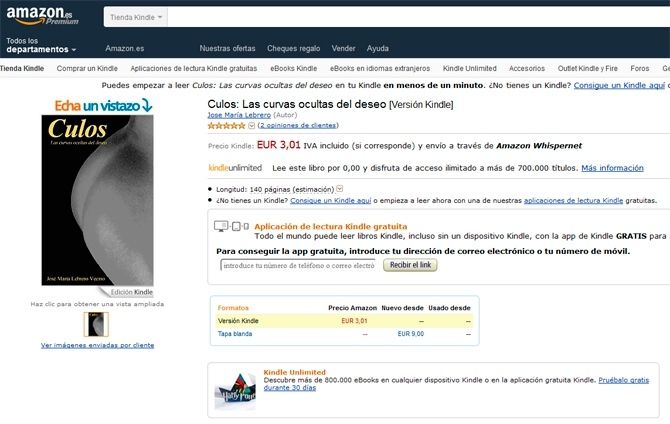The width and height of the screenshot is (670, 424).
Task: Click the kindleunlimited logo
Action: [x=235, y=168]
